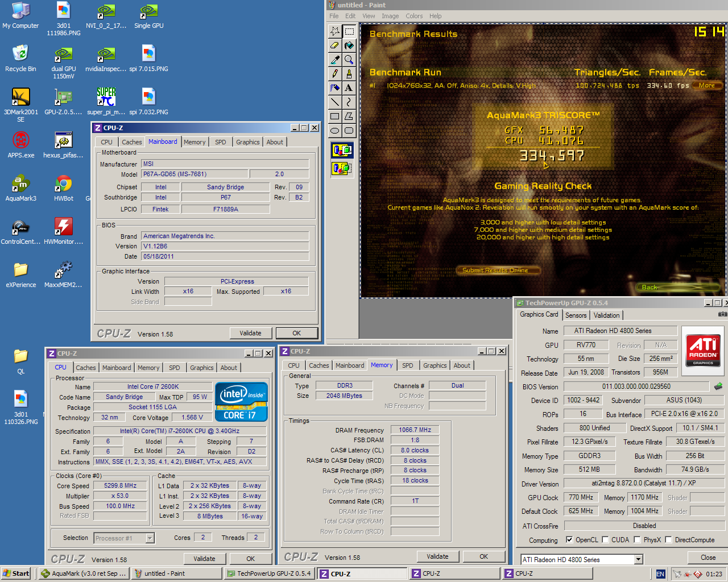Toggle the OpenCL checkbox in GPU-Z
The width and height of the screenshot is (728, 582).
pos(569,539)
